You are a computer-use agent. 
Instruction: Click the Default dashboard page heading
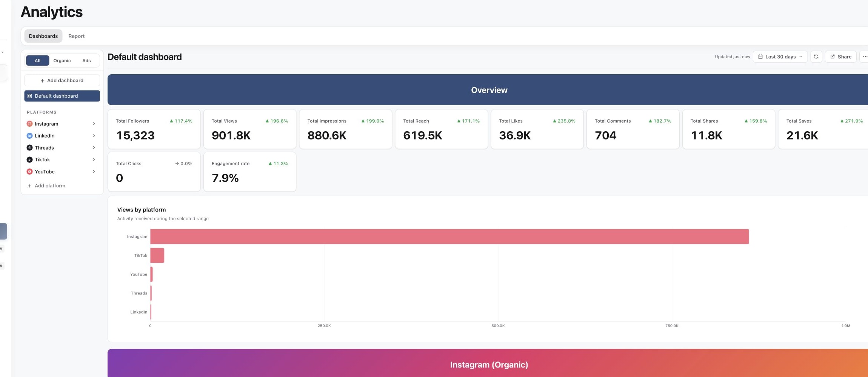(x=145, y=57)
